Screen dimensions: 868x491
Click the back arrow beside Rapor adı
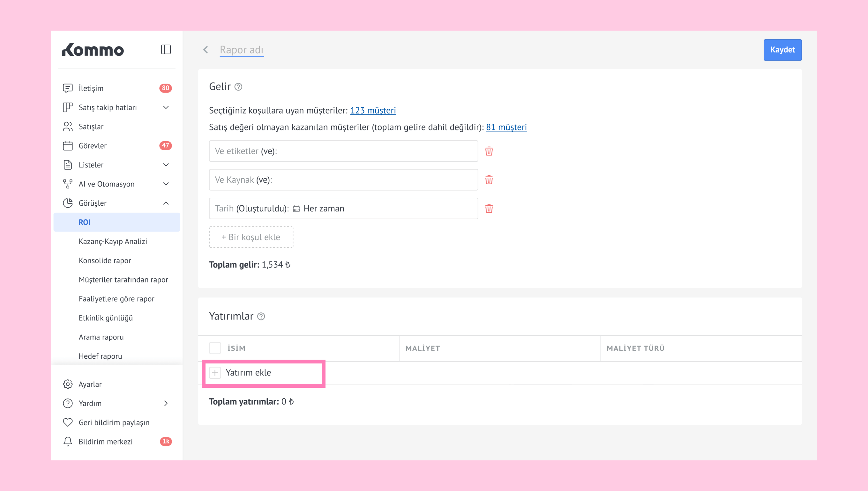(206, 50)
